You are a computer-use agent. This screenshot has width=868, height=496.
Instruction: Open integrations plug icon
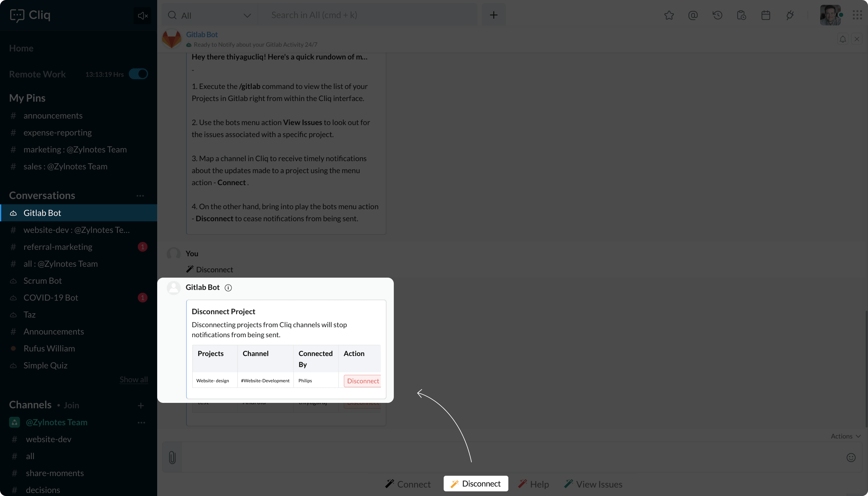pyautogui.click(x=790, y=15)
